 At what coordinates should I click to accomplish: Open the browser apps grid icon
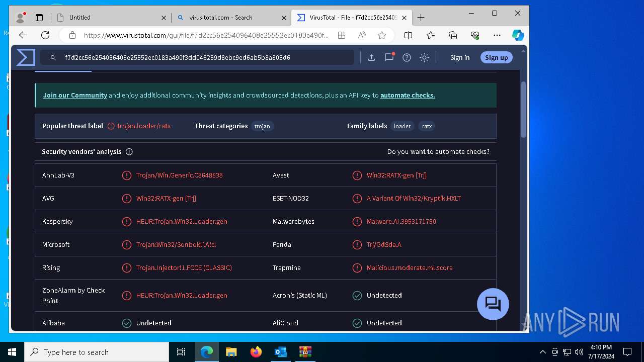[342, 35]
